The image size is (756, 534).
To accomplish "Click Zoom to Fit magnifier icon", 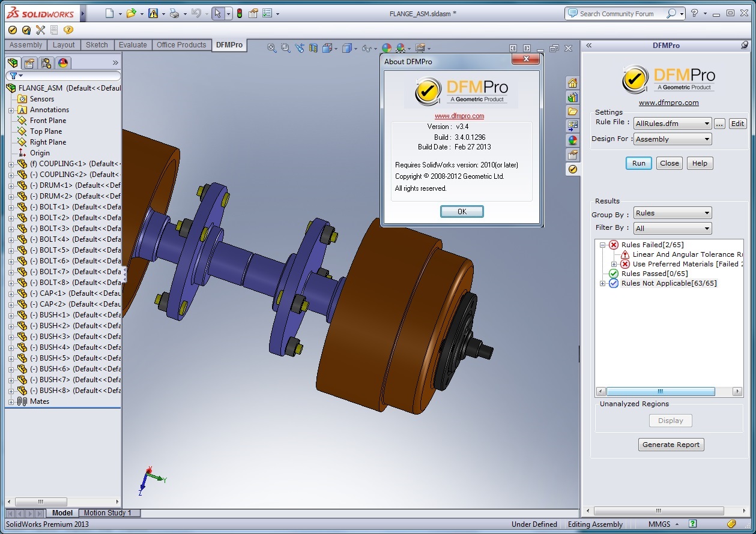I will click(272, 48).
